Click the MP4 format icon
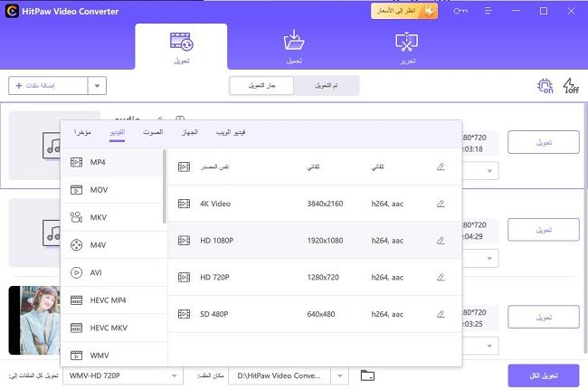 coord(77,162)
